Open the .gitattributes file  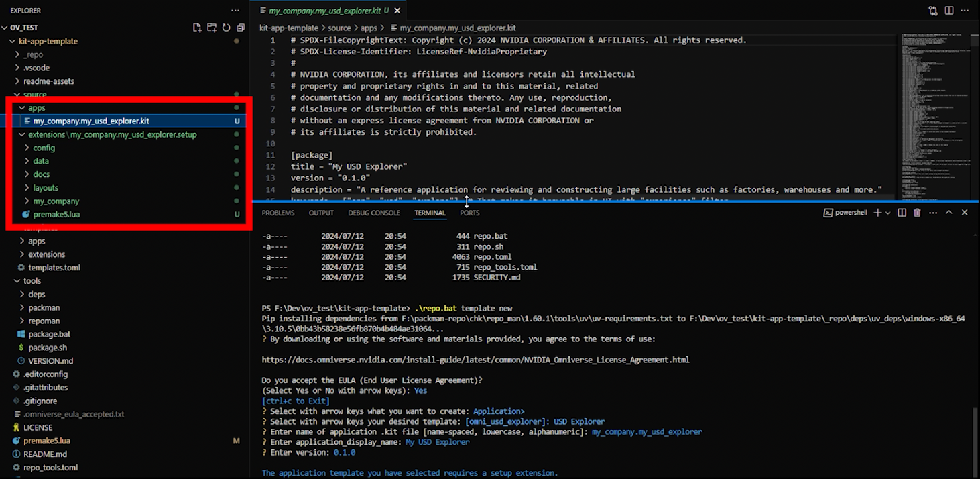pos(46,387)
